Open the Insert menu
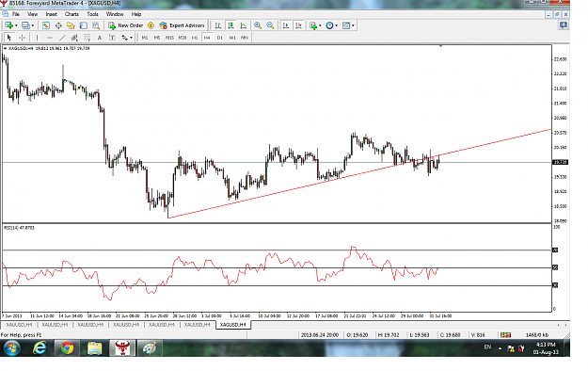 click(x=52, y=14)
